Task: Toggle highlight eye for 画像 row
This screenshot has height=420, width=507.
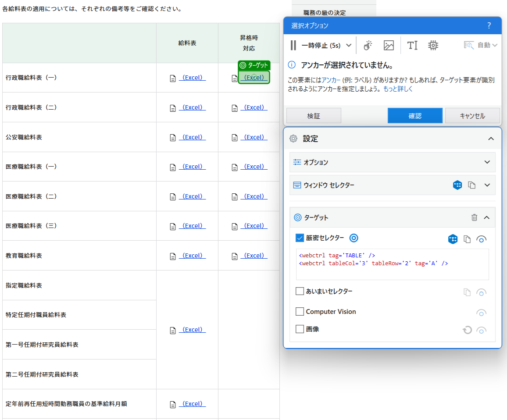Action: (x=481, y=331)
